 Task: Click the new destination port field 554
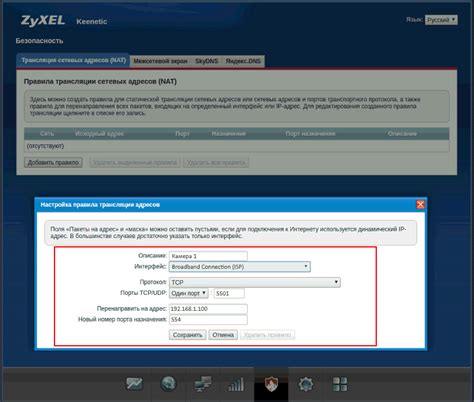click(208, 319)
